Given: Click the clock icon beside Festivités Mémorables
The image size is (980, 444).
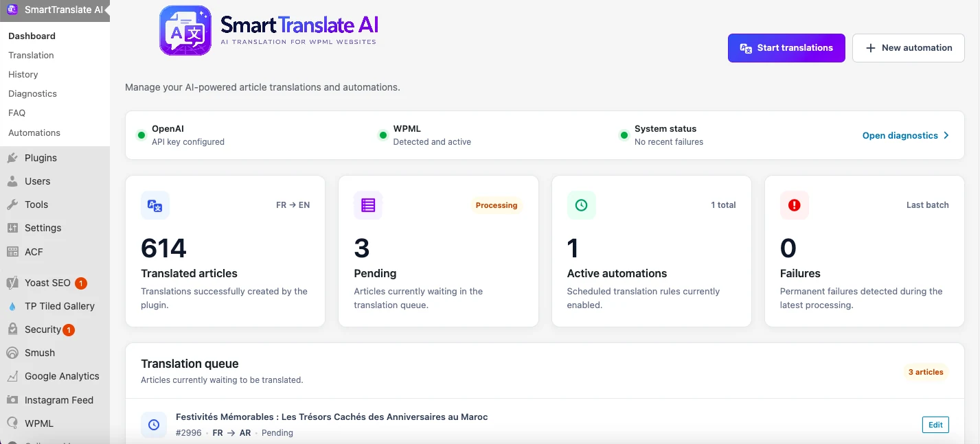Looking at the screenshot, I should pyautogui.click(x=154, y=425).
